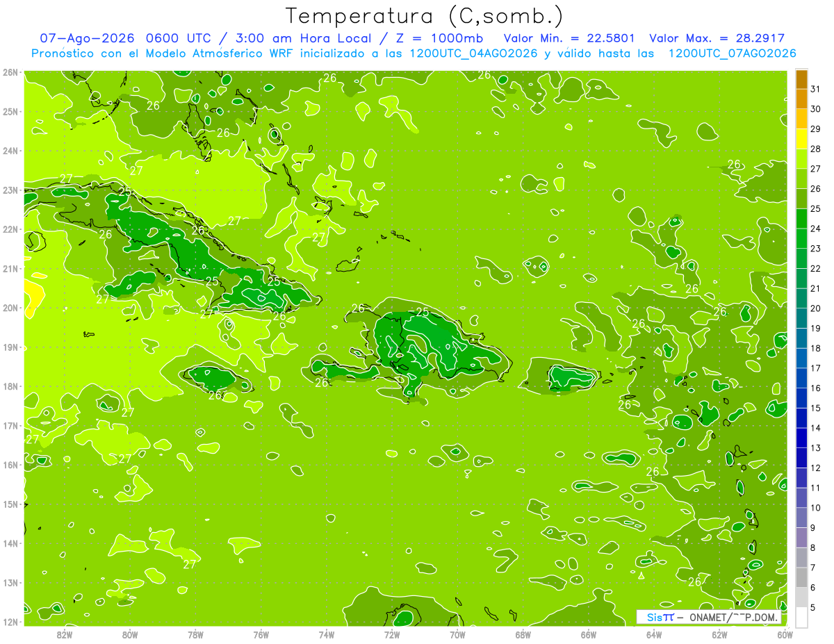
Task: Click longitude axis label 70W
Action: [x=457, y=635]
